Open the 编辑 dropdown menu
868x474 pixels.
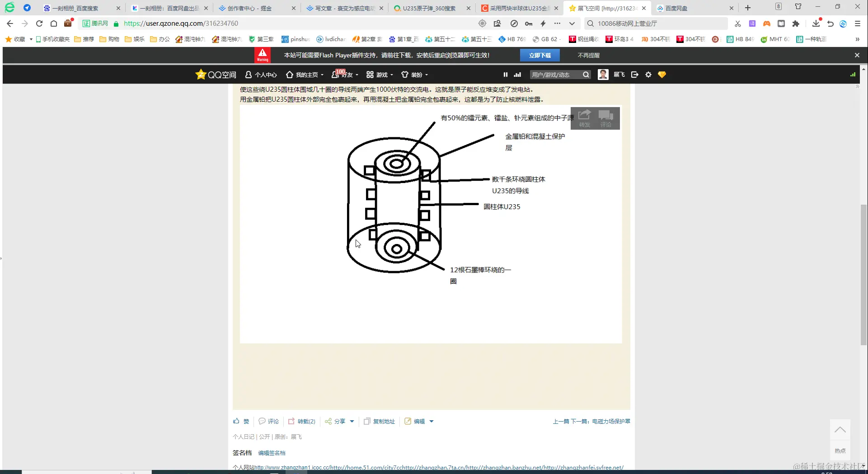(x=431, y=421)
